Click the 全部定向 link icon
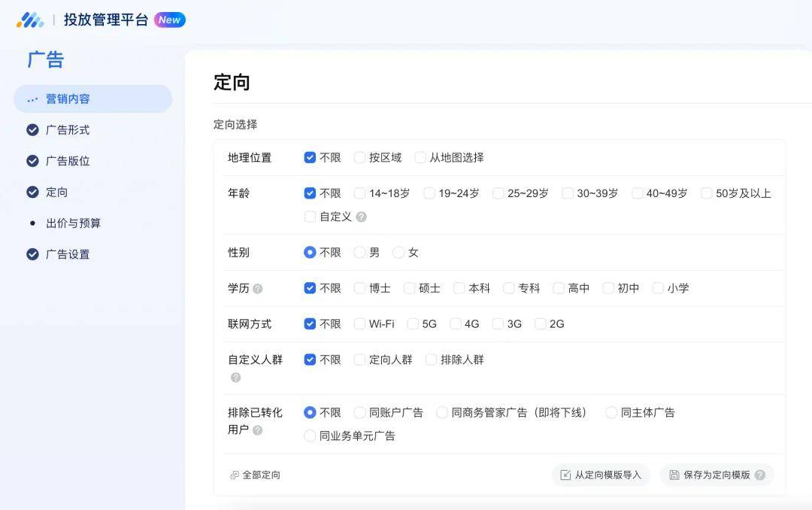The image size is (812, 510). click(235, 475)
